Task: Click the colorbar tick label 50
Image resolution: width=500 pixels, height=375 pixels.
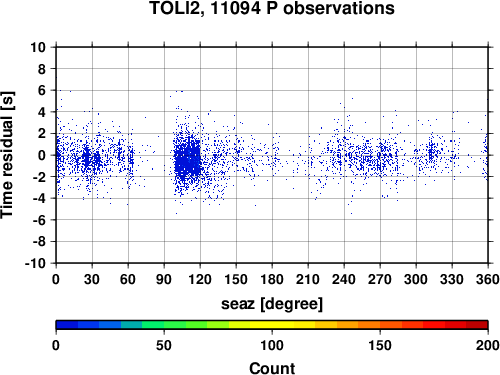Action: pyautogui.click(x=164, y=345)
